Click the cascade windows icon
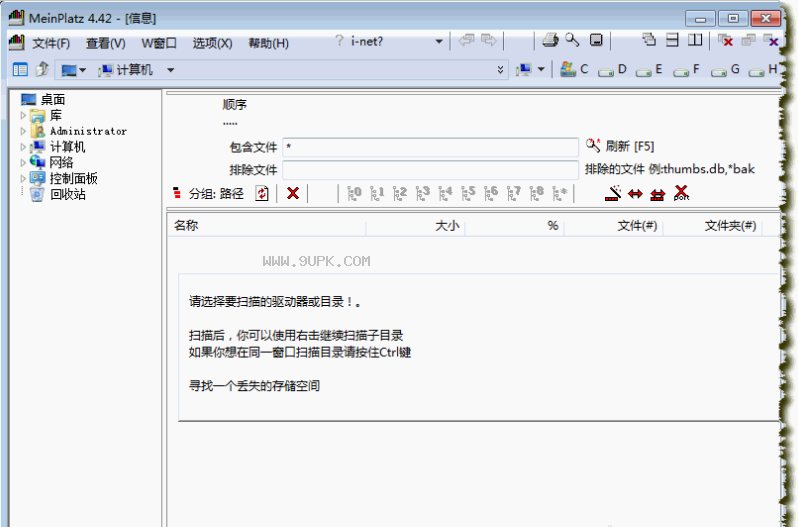This screenshot has width=798, height=527. (649, 40)
